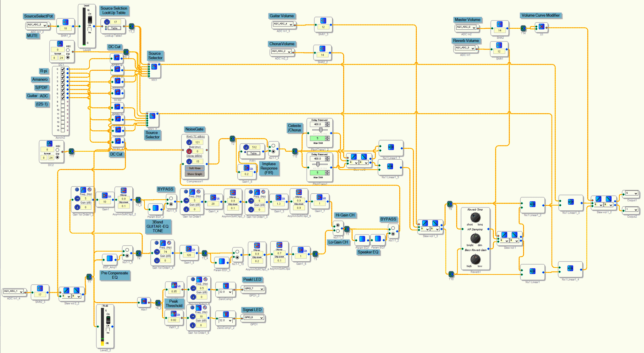Image resolution: width=644 pixels, height=353 pixels.
Task: Click the MX1_2 multiplexer icon
Action: coord(152,116)
